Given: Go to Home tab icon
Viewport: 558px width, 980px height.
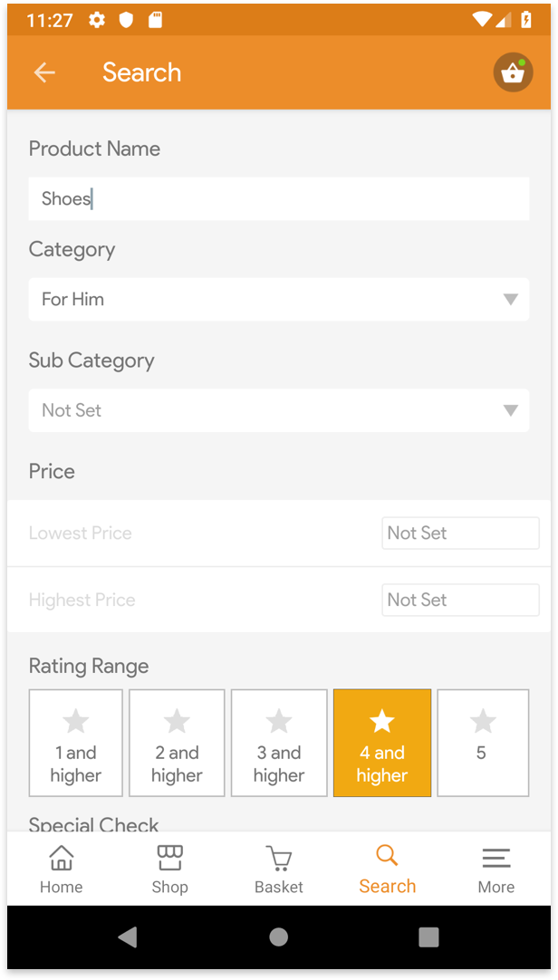Looking at the screenshot, I should pos(62,858).
